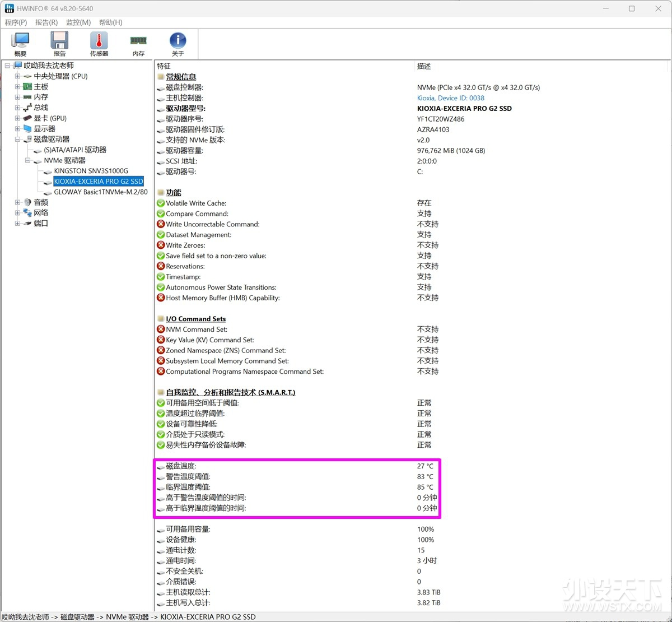This screenshot has width=672, height=622.
Task: Click the blue Kioxia Device ID 0038 link
Action: coord(450,98)
